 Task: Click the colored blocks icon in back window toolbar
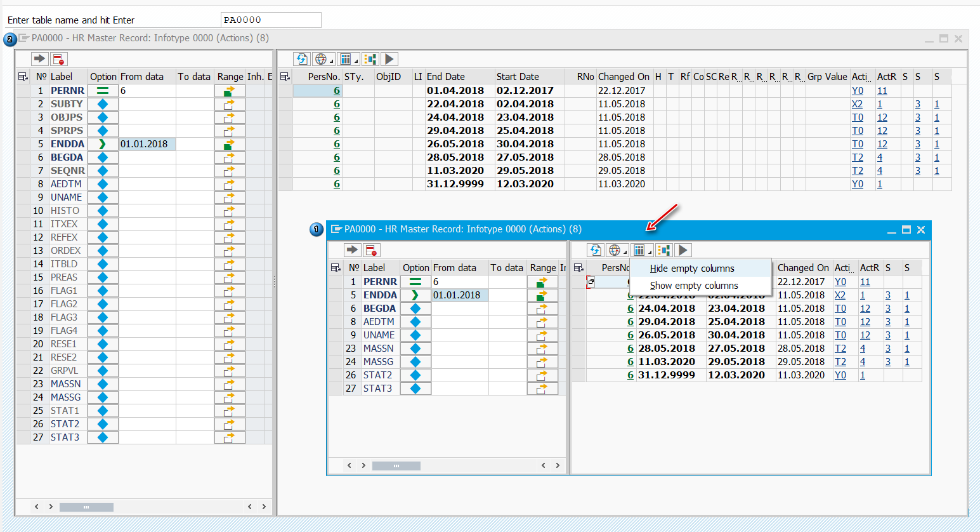click(370, 59)
